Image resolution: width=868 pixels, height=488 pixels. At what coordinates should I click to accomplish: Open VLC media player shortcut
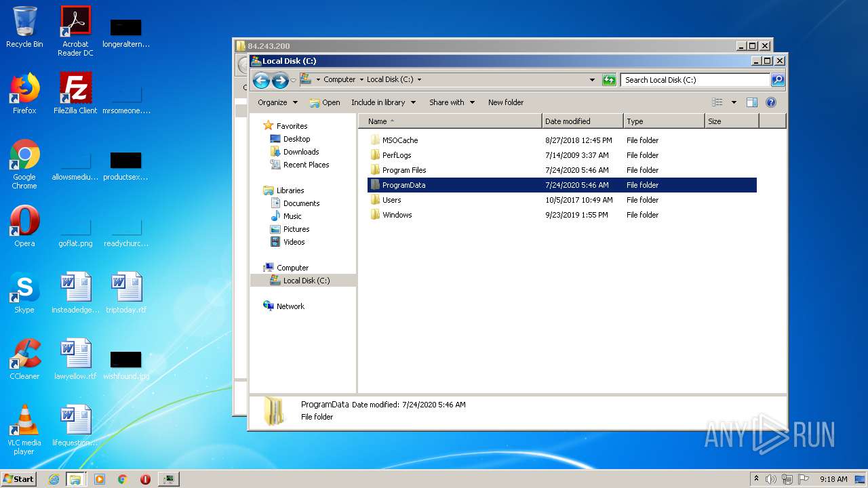[24, 430]
